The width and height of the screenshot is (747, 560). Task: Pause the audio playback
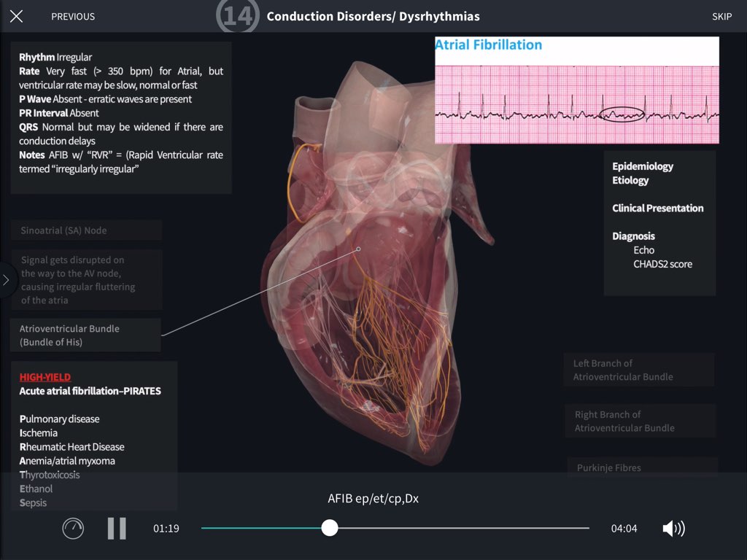(117, 528)
